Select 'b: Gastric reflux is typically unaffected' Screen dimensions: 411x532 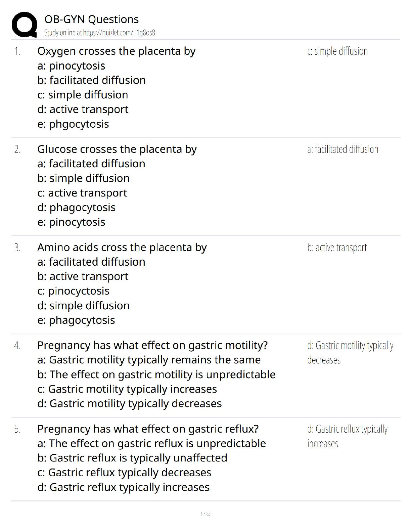tap(132, 458)
